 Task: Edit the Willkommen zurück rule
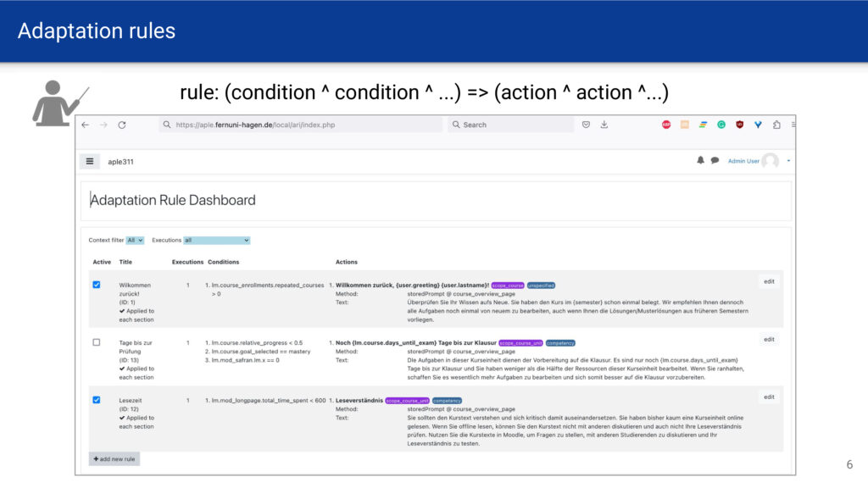[x=769, y=281]
